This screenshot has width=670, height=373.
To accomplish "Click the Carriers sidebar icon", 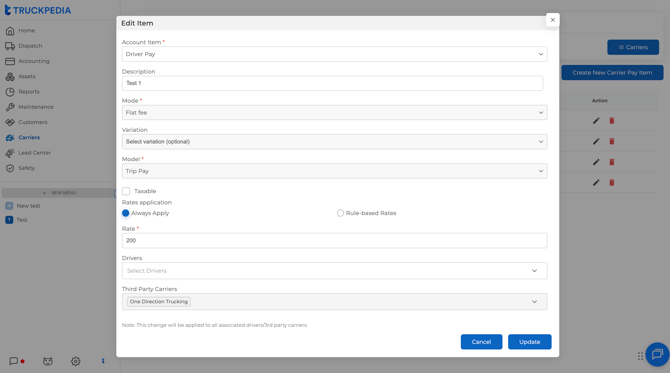I will 10,138.
